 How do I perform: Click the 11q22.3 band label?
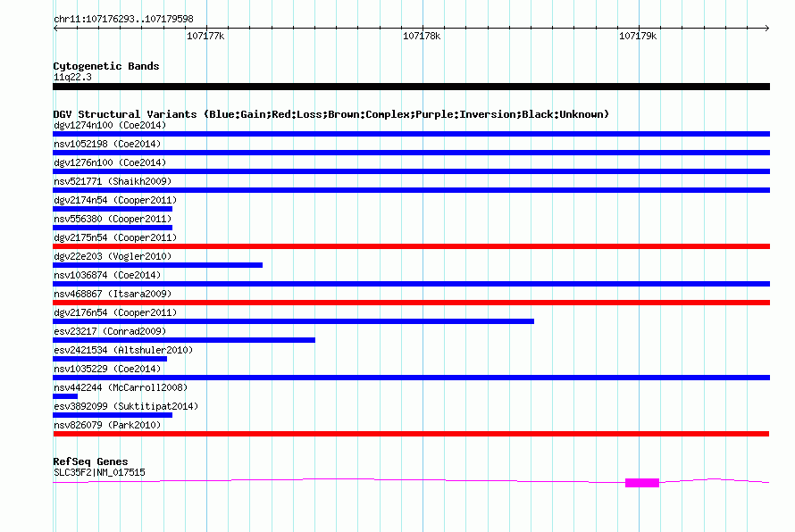tap(72, 77)
